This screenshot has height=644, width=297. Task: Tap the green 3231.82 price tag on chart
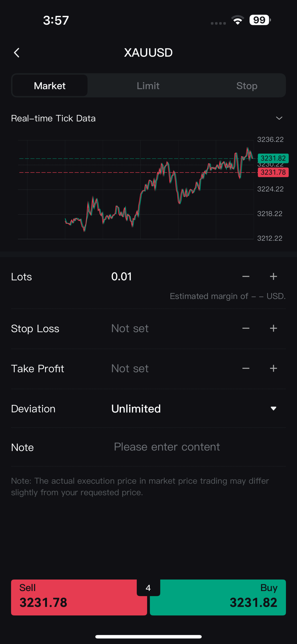point(273,158)
